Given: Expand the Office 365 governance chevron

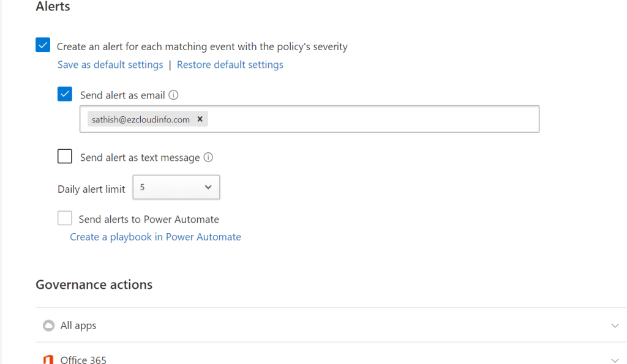Looking at the screenshot, I should pyautogui.click(x=615, y=360).
